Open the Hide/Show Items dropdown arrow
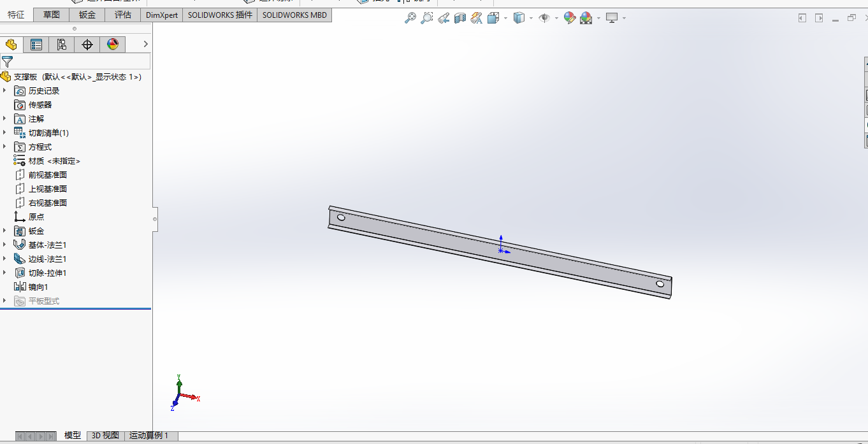The width and height of the screenshot is (868, 444). pos(556,18)
